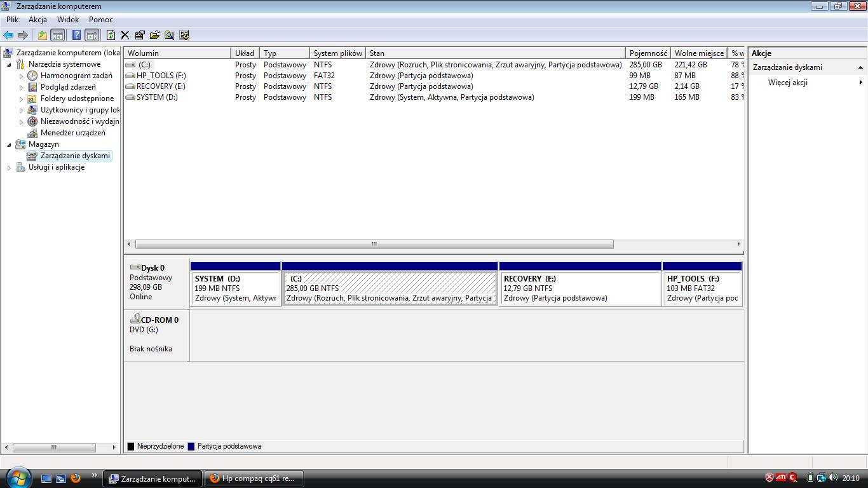Sort by Pojemność column header
This screenshot has width=868, height=488.
point(648,53)
